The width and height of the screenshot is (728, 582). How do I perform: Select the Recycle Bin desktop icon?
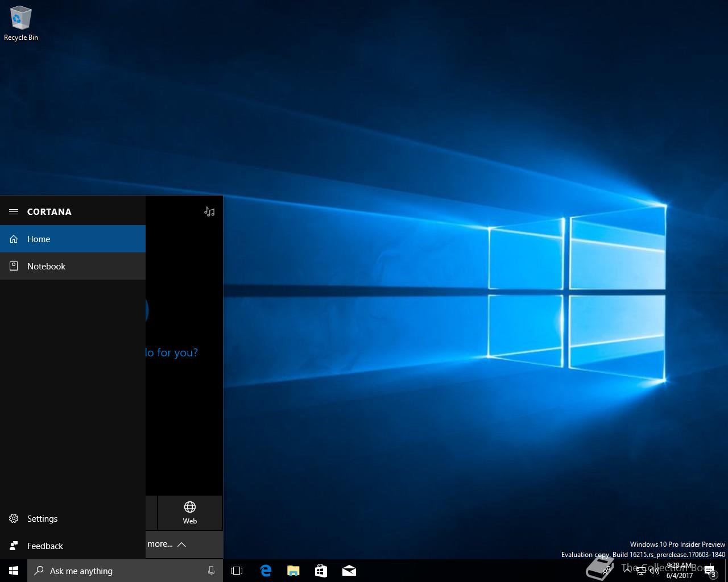(x=21, y=24)
